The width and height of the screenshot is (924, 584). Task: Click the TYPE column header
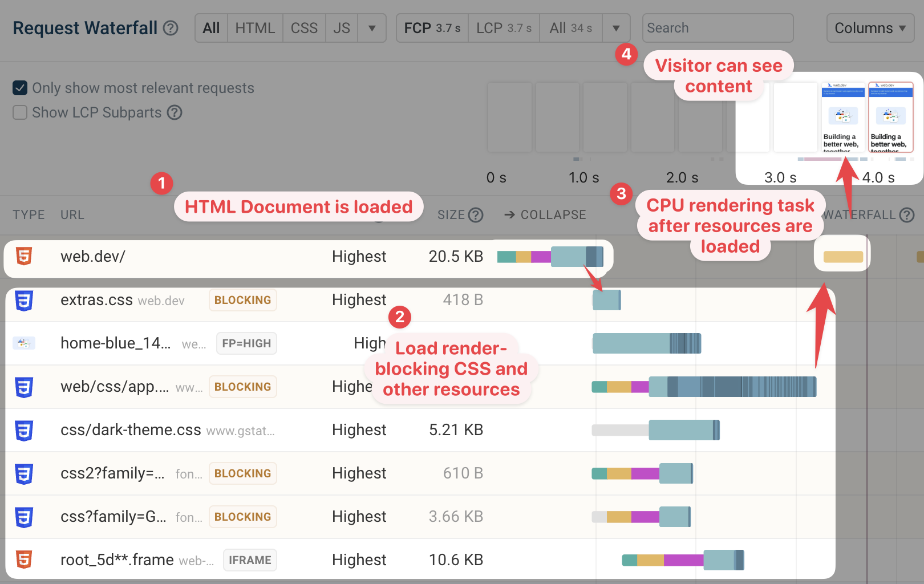pos(29,215)
